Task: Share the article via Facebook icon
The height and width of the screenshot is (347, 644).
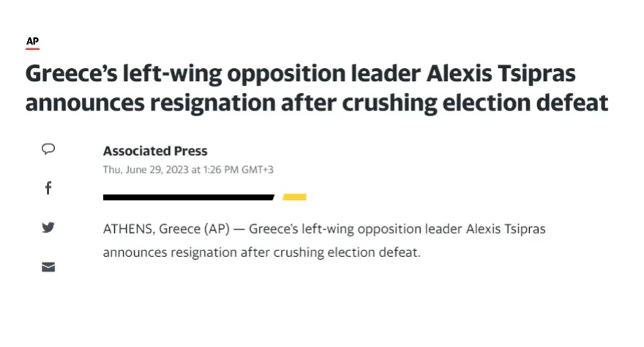Action: pos(48,188)
